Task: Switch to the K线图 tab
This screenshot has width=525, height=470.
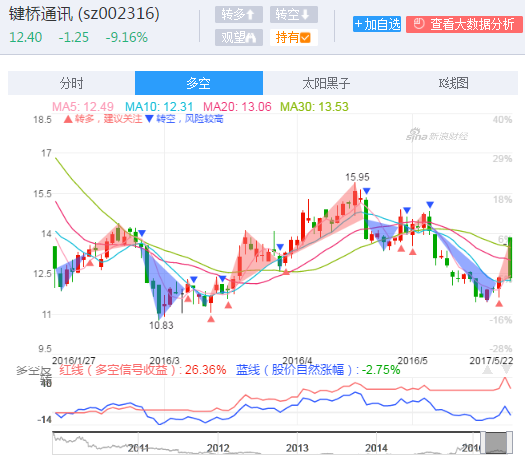Action: pyautogui.click(x=454, y=83)
